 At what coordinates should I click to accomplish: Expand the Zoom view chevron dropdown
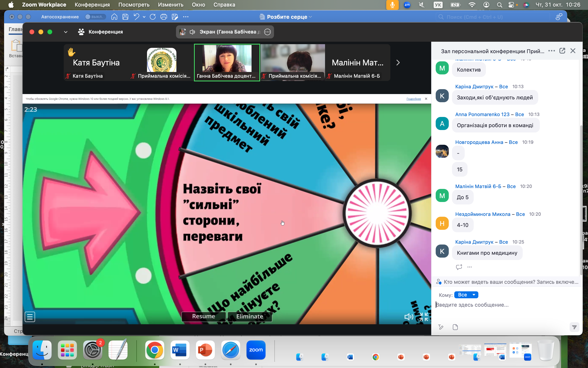pyautogui.click(x=66, y=32)
